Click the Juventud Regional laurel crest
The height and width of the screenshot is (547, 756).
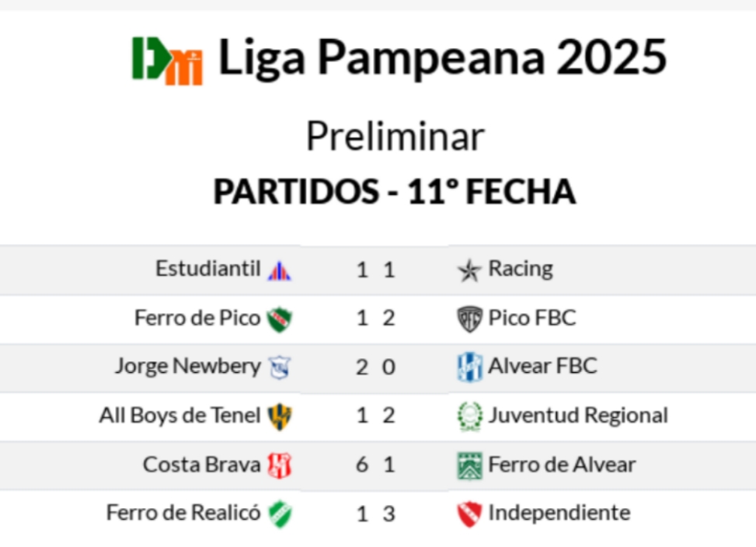[469, 416]
